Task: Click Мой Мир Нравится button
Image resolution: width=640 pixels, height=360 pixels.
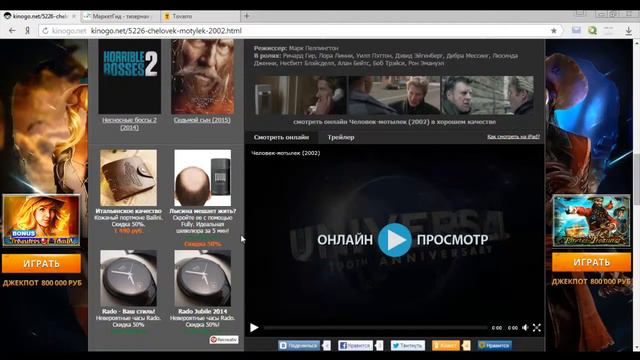Action: click(x=495, y=346)
